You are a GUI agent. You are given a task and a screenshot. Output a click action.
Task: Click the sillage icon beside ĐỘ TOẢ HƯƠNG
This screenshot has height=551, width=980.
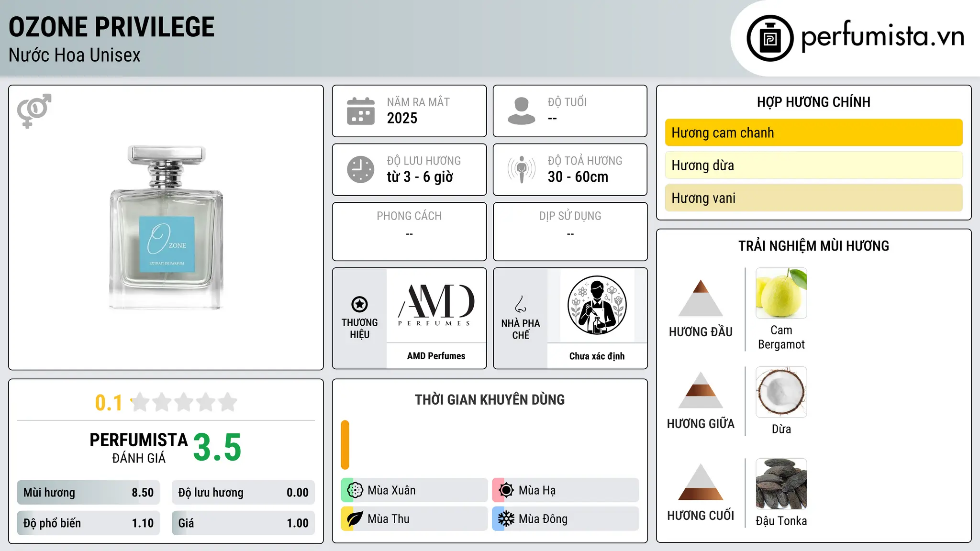[x=522, y=169]
